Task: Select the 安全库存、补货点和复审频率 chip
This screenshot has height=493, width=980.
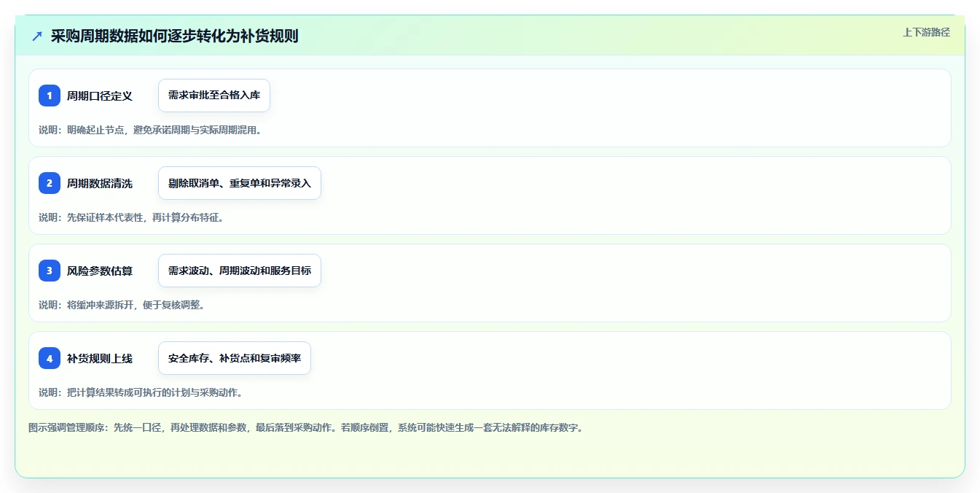Action: click(235, 358)
